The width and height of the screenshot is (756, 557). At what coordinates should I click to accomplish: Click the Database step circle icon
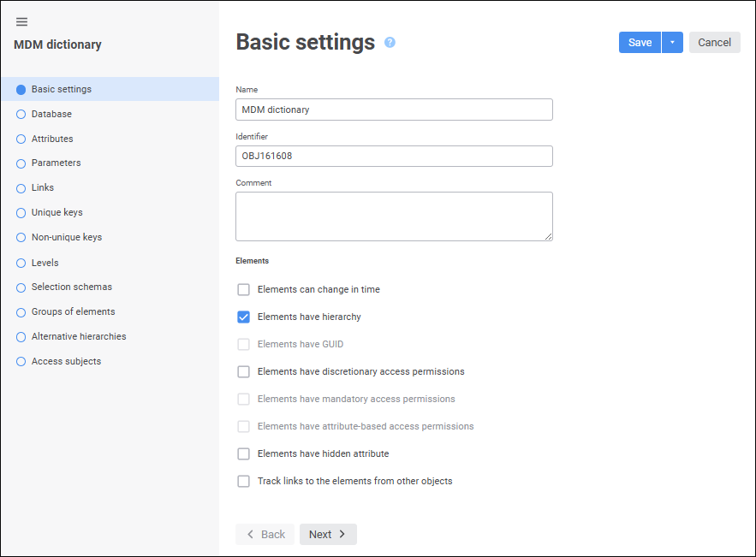pos(21,115)
